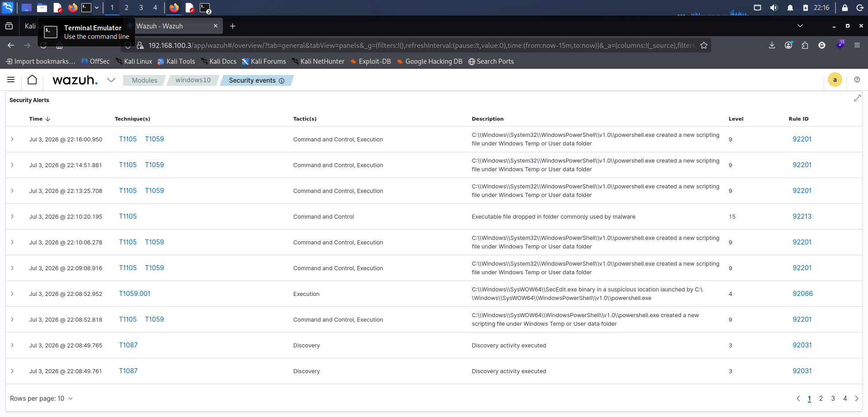
Task: Expand alert row at 22:09:08.916
Action: point(12,268)
